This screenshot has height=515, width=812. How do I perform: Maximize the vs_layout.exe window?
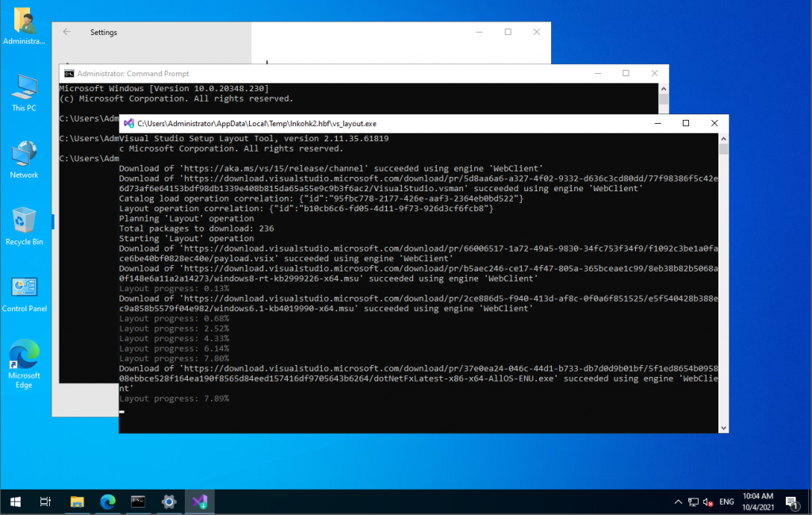pos(686,123)
